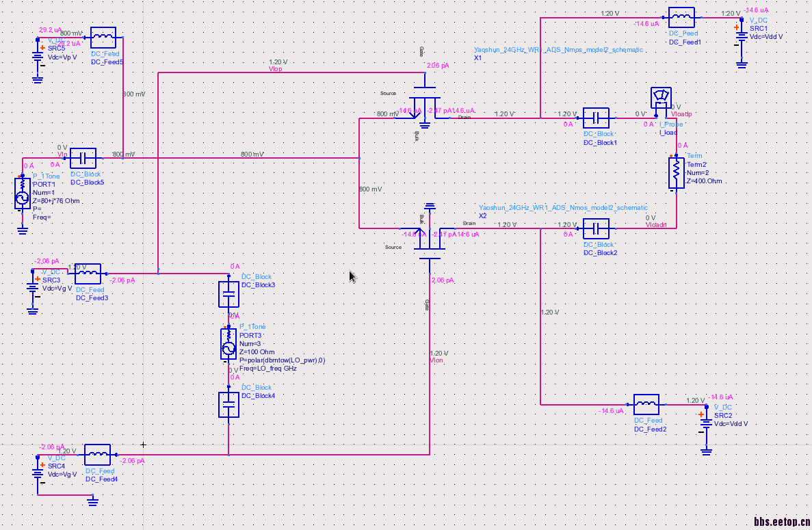
Task: Select the PORT1 P_1Tone source symbol
Action: 22,193
